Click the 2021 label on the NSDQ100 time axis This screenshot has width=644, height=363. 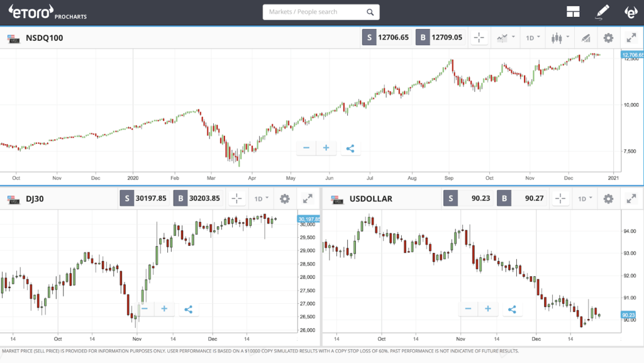click(x=613, y=178)
